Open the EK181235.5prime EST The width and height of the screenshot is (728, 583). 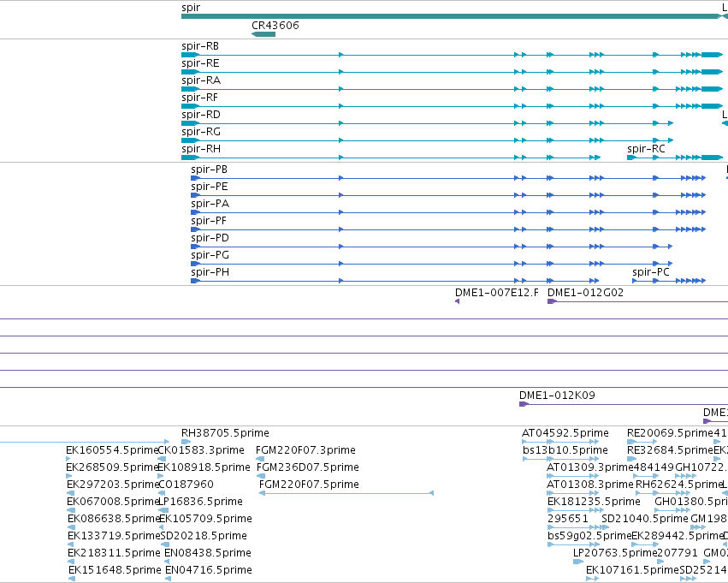coord(594,502)
